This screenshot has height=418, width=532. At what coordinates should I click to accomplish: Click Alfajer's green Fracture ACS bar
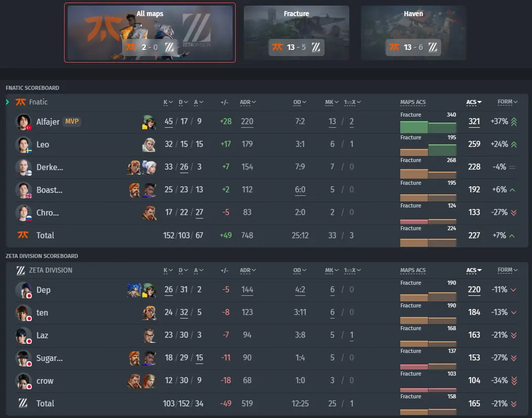click(414, 127)
